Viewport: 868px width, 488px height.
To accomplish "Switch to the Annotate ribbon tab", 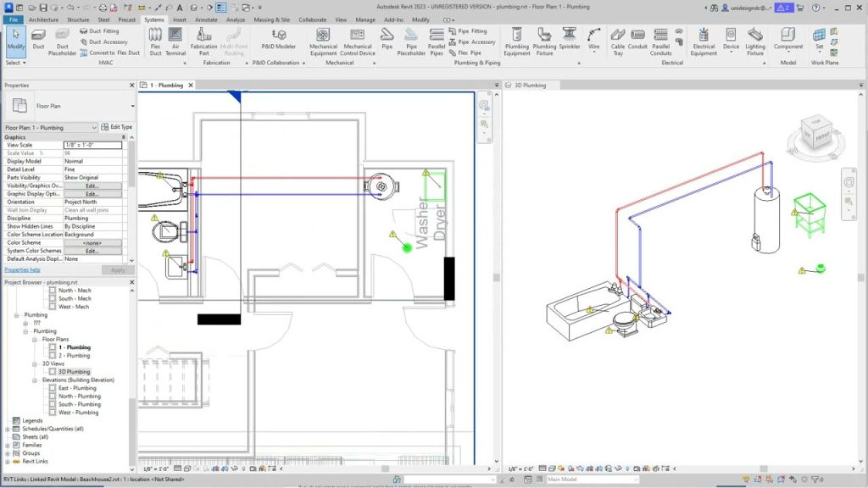I will click(206, 19).
